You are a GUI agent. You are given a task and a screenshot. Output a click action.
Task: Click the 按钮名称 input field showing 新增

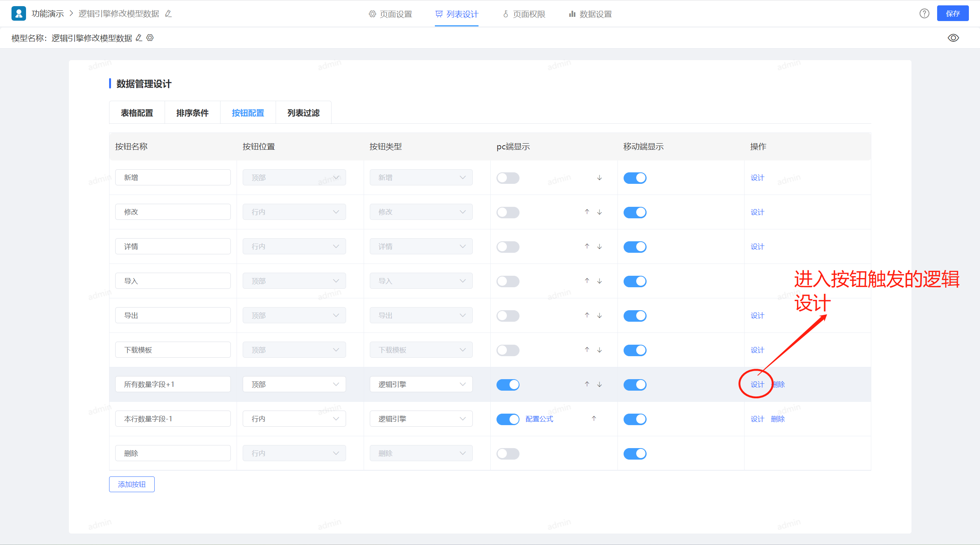[173, 177]
